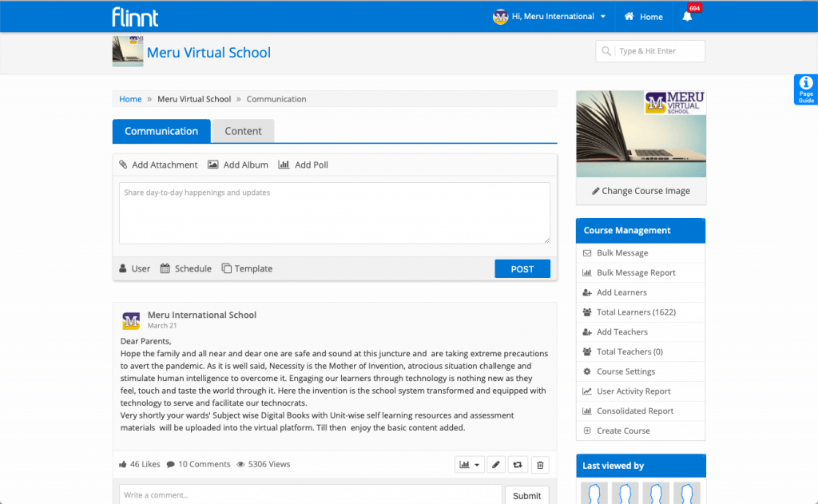The image size is (818, 504).
Task: Click Change Course Image button
Action: pos(641,191)
